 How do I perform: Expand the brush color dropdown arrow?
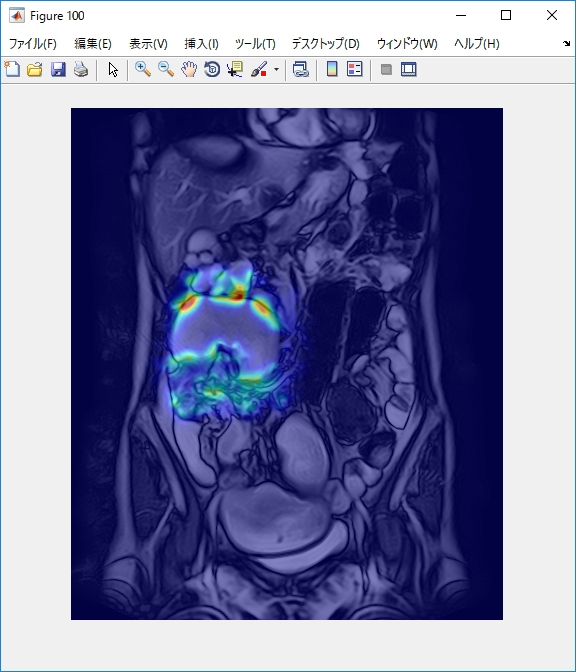276,69
